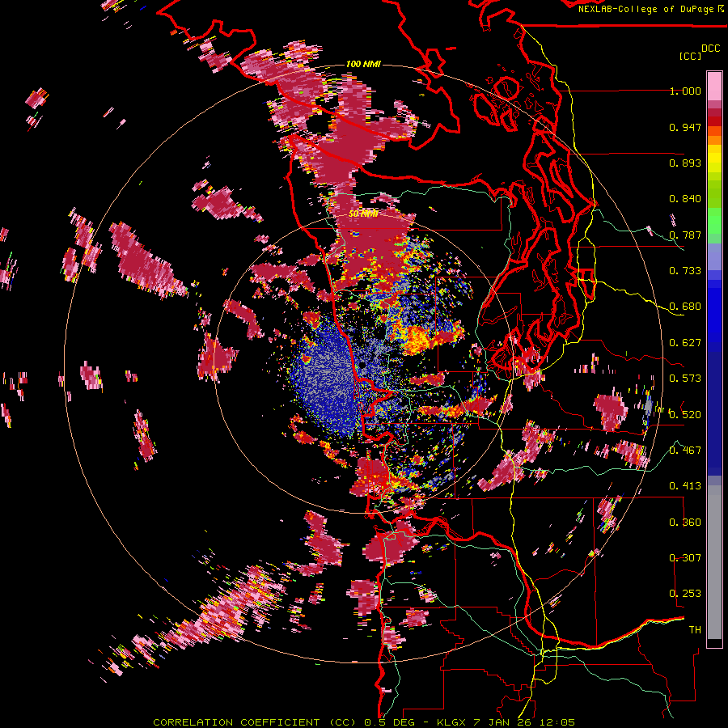
Task: Click the 0.413 color scale label
Action: coord(685,486)
